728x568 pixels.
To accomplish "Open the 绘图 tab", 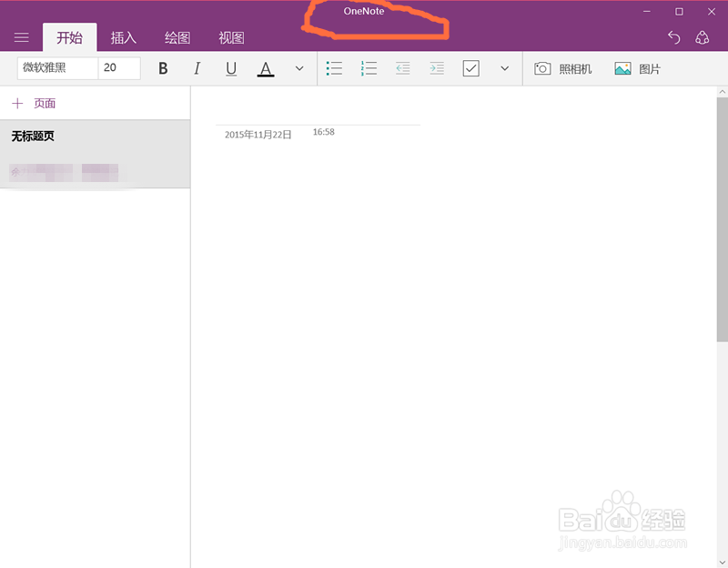I will 177,37.
